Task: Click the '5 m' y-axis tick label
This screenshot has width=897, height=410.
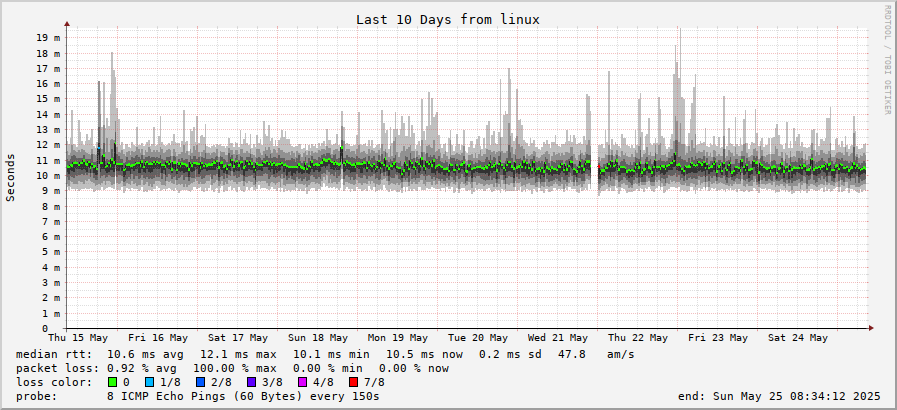Action: click(x=51, y=252)
